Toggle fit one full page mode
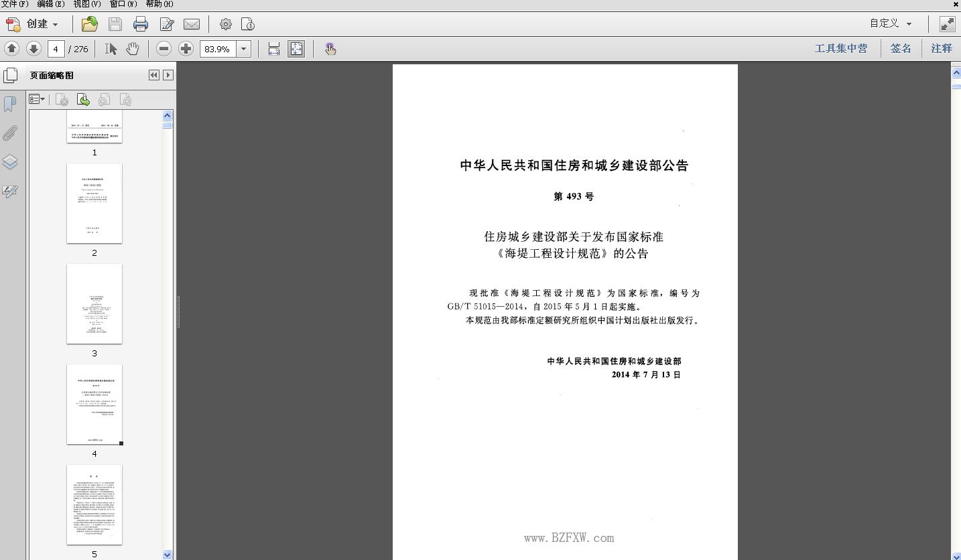 pyautogui.click(x=296, y=48)
